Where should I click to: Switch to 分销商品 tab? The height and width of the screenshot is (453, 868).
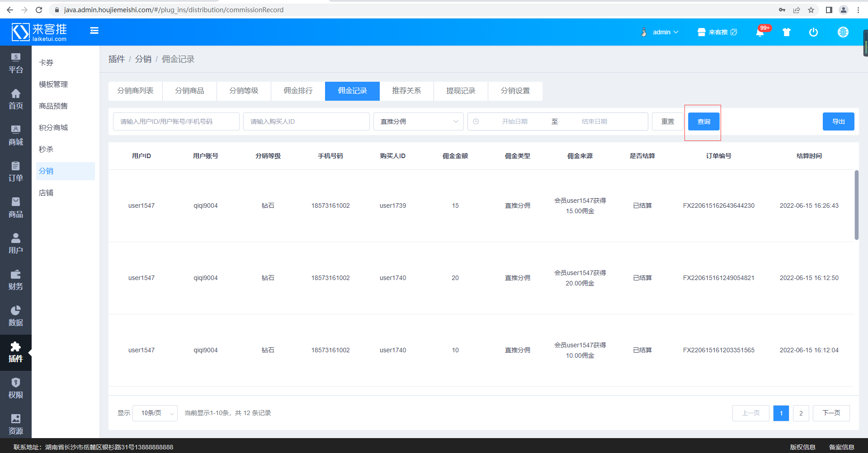tap(190, 91)
